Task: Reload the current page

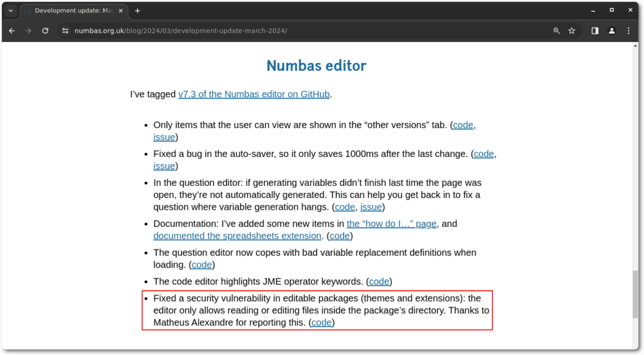Action: (x=45, y=31)
